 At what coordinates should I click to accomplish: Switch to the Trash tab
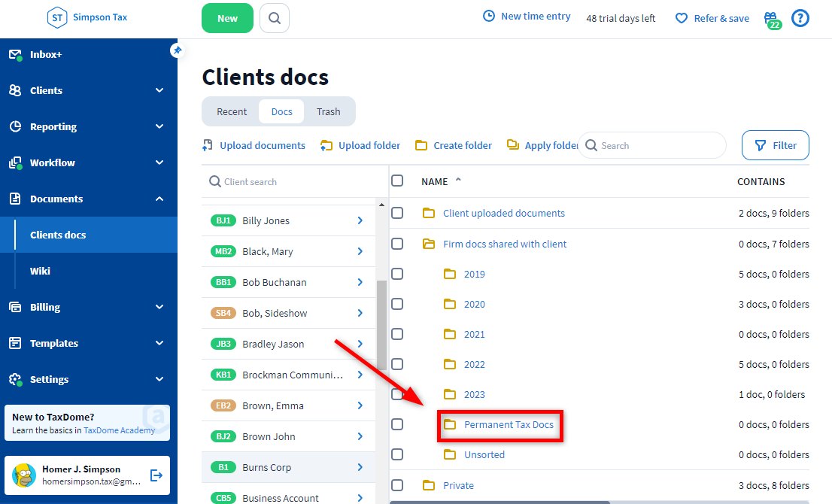328,111
